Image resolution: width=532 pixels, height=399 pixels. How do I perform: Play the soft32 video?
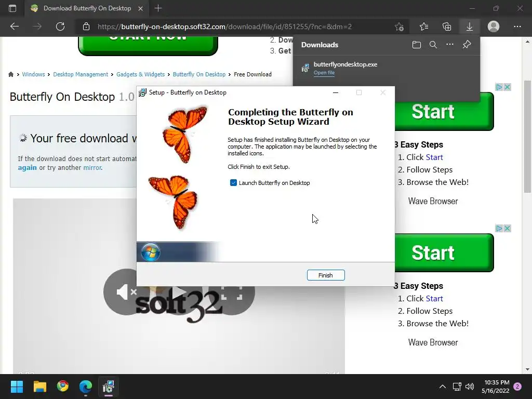point(179,292)
